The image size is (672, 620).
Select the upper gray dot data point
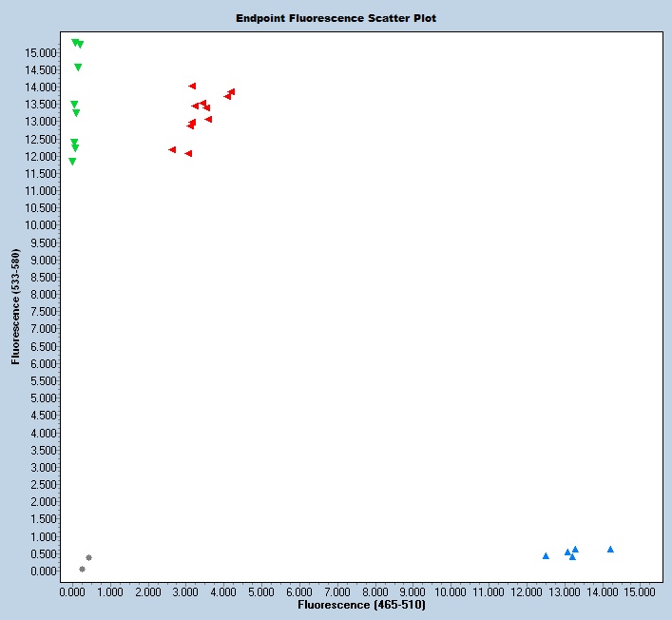point(88,557)
